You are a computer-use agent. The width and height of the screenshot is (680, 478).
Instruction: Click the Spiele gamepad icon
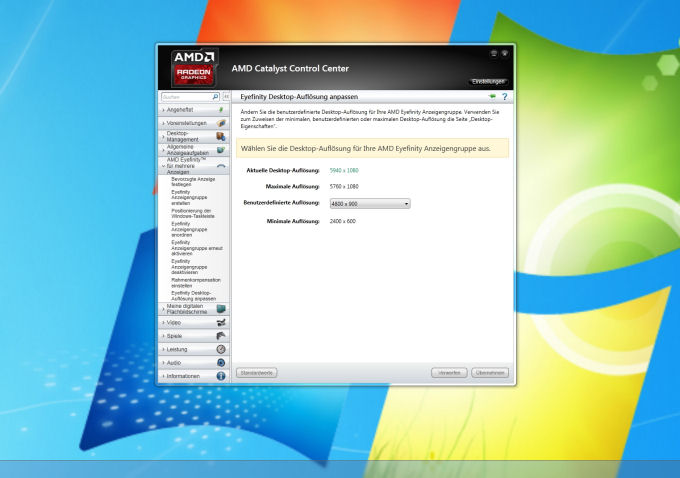221,336
